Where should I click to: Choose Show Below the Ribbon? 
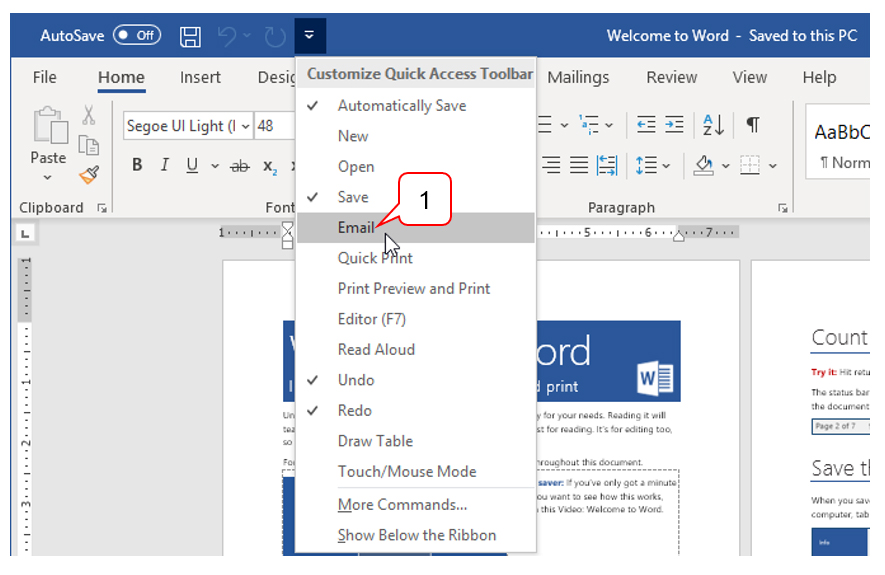(415, 535)
